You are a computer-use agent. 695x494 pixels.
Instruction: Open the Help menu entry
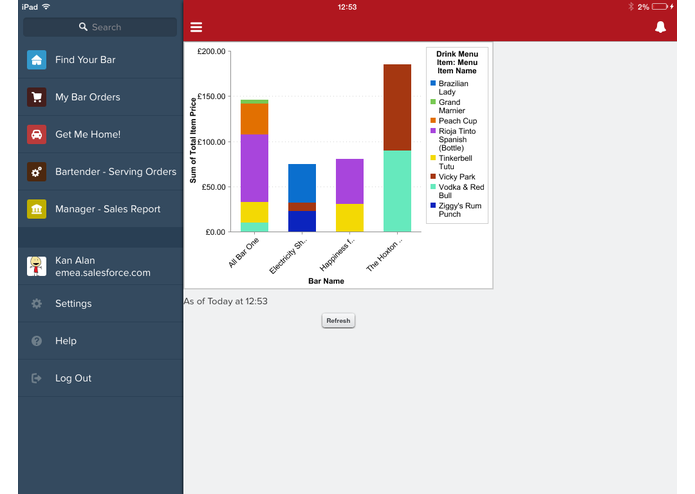pyautogui.click(x=101, y=341)
